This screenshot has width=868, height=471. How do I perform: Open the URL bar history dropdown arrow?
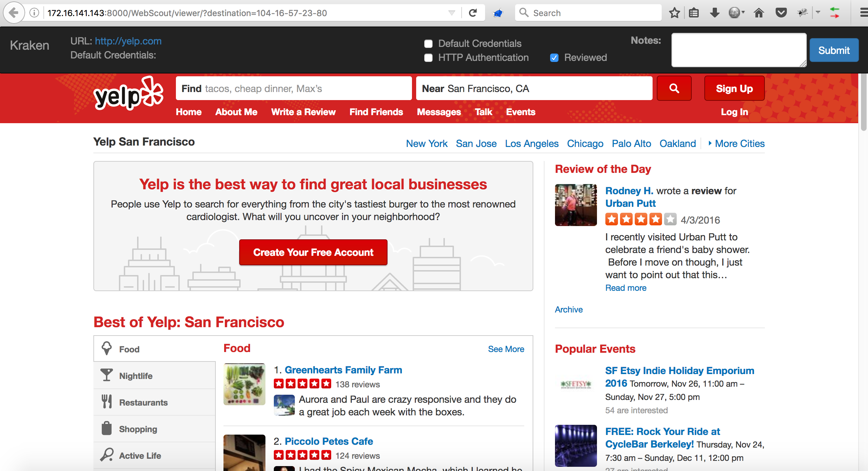pyautogui.click(x=451, y=13)
